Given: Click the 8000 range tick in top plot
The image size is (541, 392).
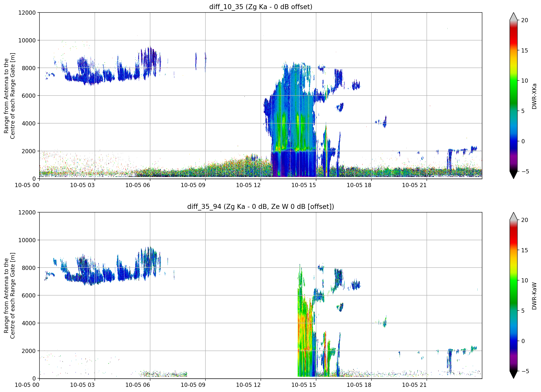Looking at the screenshot, I should pos(29,68).
